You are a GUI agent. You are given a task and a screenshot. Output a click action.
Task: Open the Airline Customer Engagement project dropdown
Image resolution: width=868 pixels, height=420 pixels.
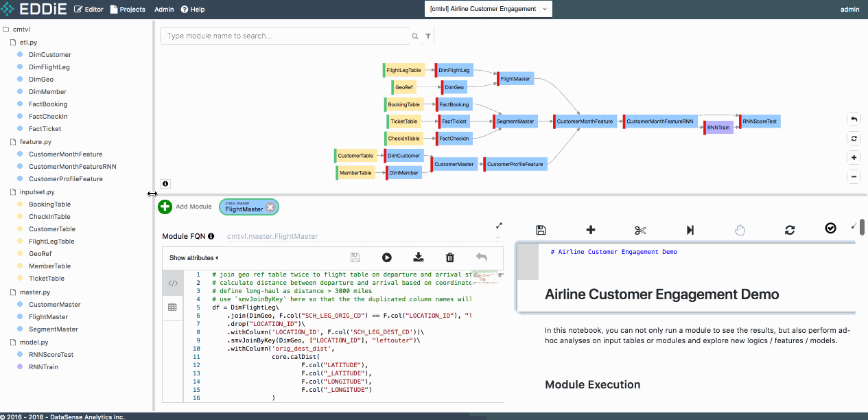489,9
